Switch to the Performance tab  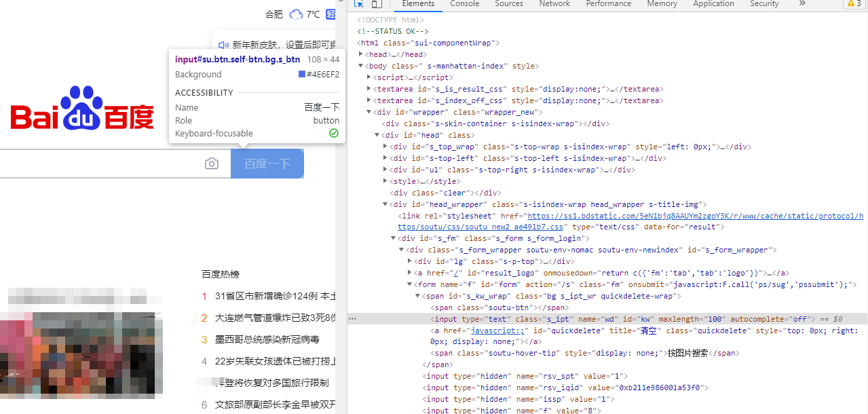pyautogui.click(x=609, y=4)
